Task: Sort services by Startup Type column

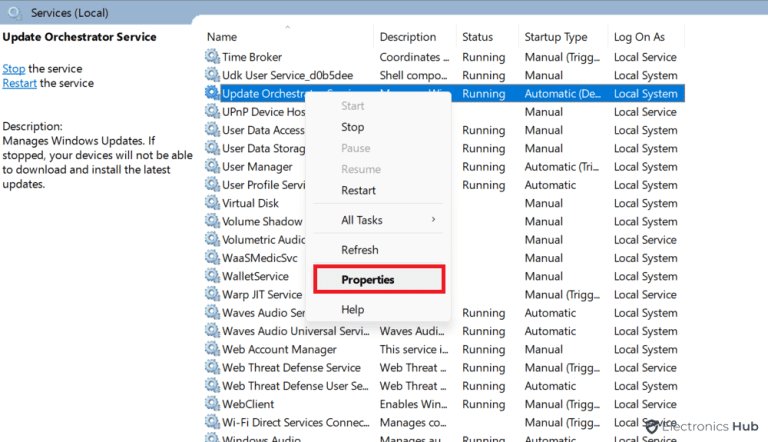Action: pyautogui.click(x=556, y=37)
